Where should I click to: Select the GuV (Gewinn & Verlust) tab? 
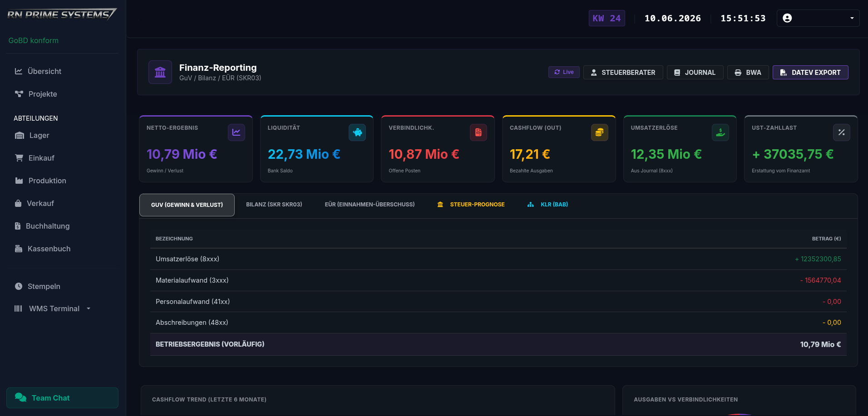pos(187,205)
